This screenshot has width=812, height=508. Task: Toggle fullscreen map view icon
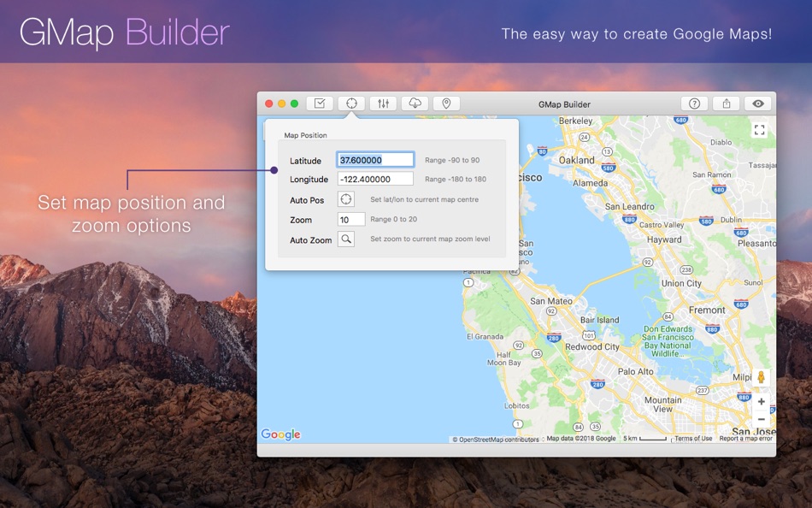[x=759, y=130]
